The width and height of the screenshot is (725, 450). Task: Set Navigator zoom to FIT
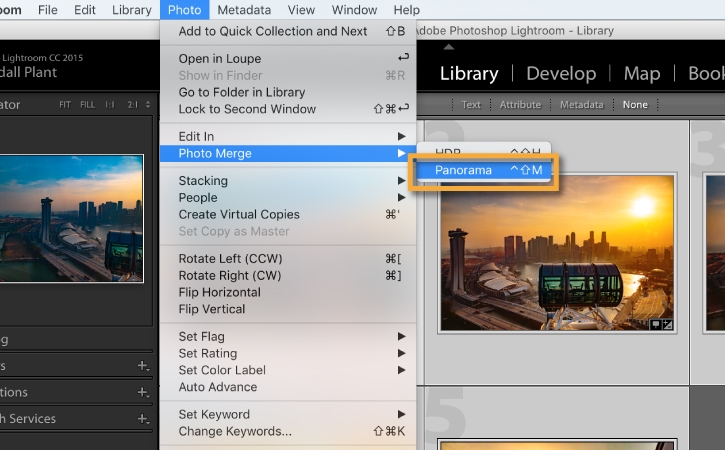[65, 105]
